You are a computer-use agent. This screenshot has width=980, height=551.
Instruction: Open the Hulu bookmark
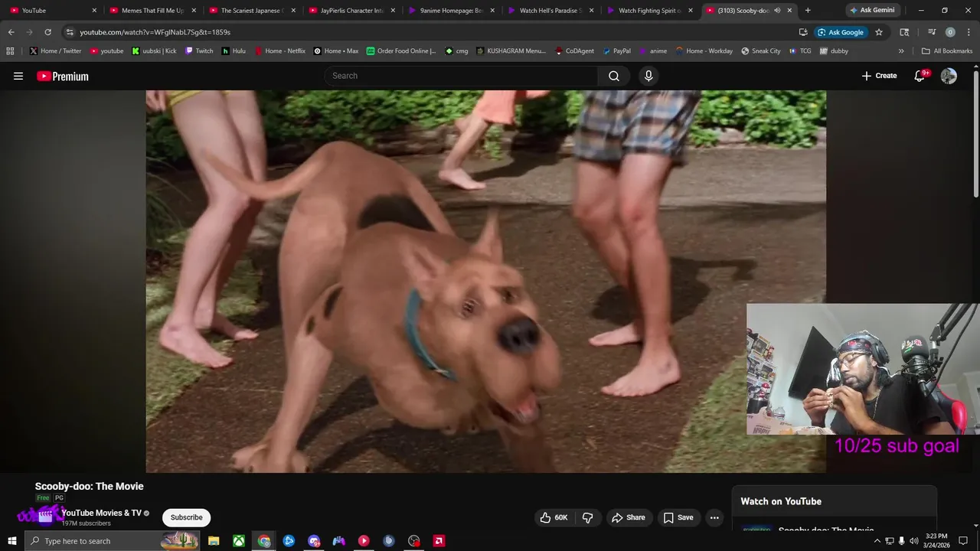[x=234, y=51]
